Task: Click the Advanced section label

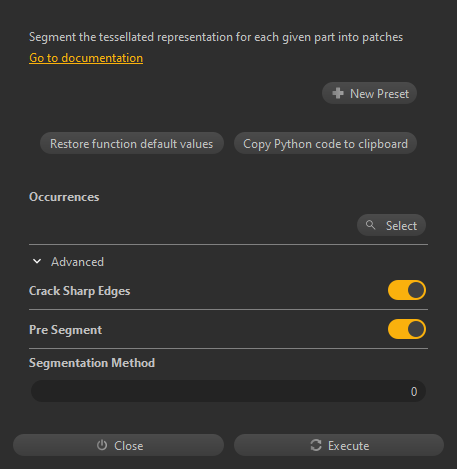Action: 77,262
